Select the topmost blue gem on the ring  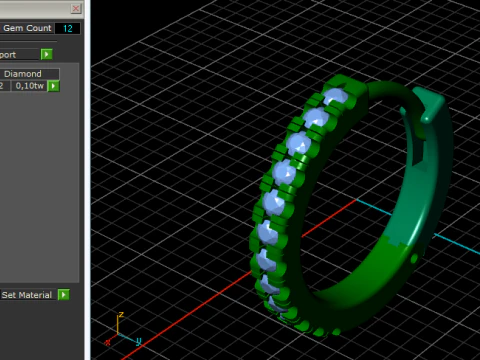click(335, 96)
